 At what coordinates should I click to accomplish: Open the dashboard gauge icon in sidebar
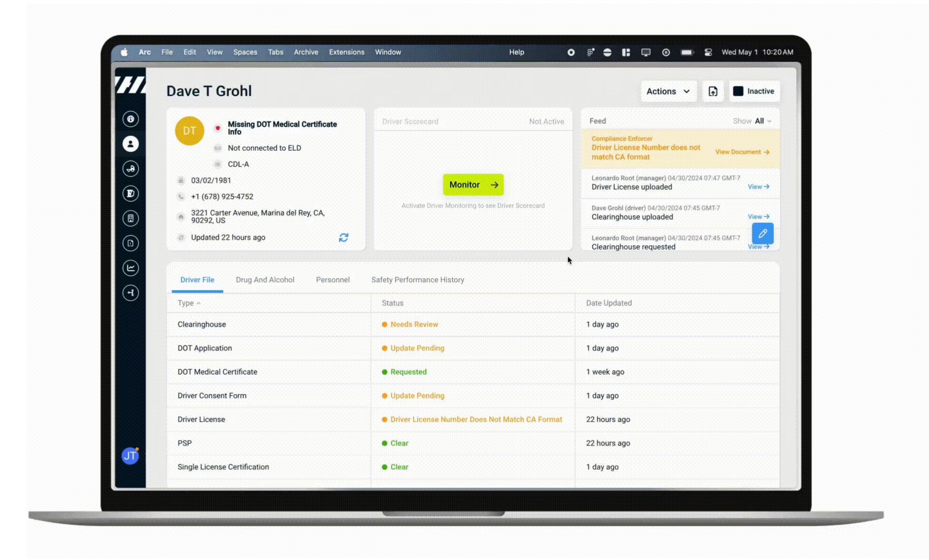pos(130,119)
